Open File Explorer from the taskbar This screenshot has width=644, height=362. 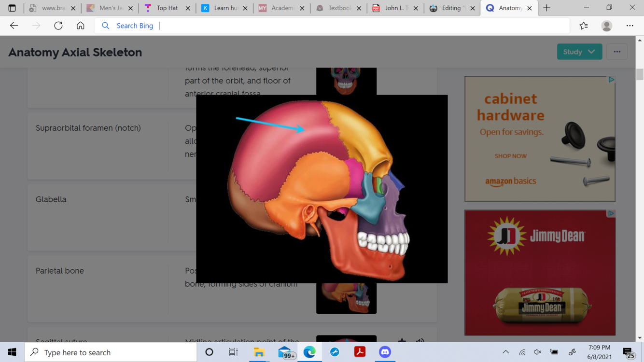click(x=259, y=352)
